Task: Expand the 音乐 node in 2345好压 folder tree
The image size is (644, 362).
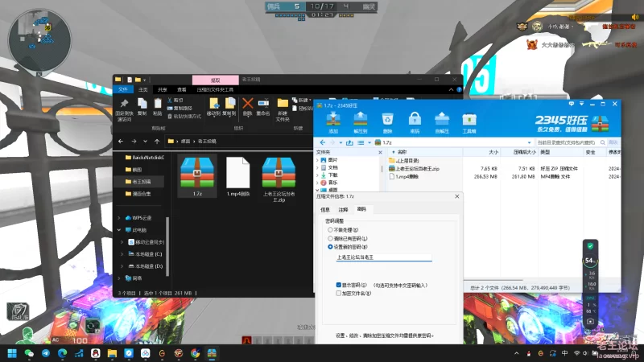Action: pos(317,183)
